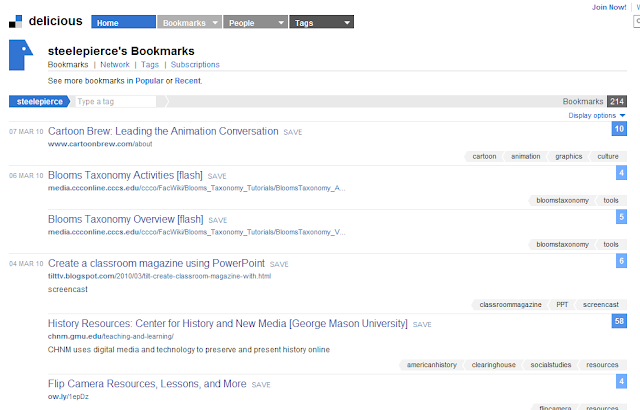Filter by the clearinghouse tag
The width and height of the screenshot is (640, 410).
tap(493, 365)
